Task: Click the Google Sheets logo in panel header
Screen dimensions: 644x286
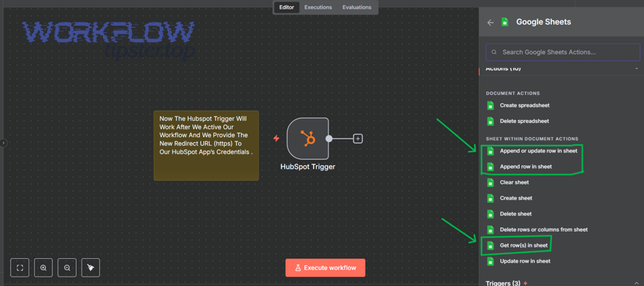Action: (x=504, y=22)
